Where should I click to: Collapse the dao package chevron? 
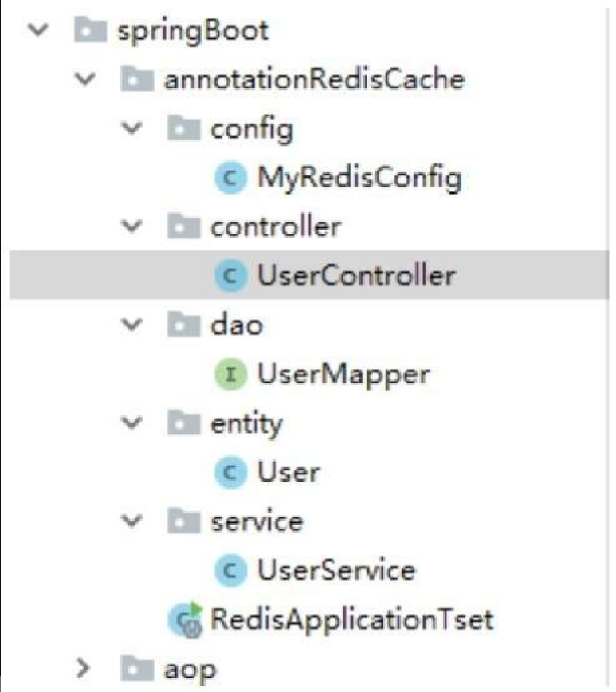[x=131, y=324]
